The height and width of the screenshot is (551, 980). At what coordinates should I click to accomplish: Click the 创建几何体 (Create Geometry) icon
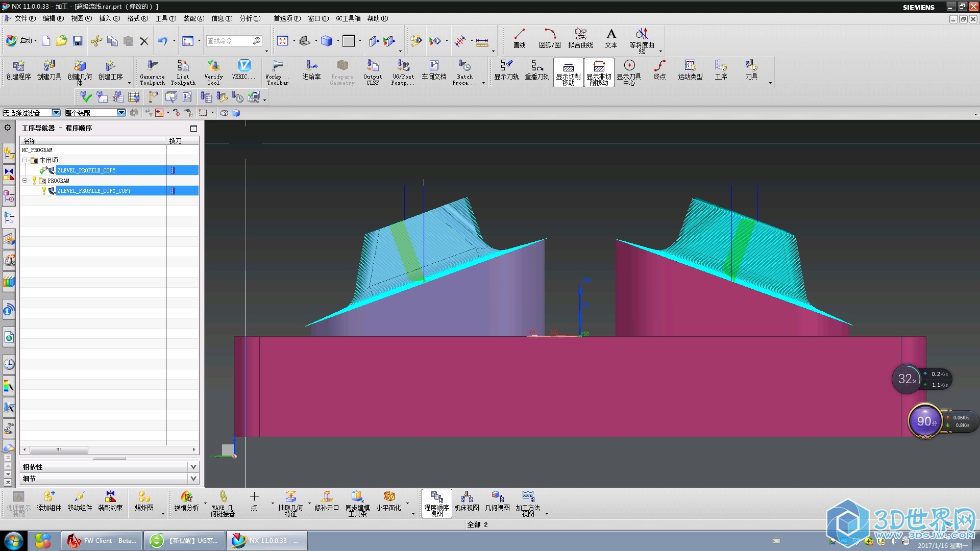[80, 72]
